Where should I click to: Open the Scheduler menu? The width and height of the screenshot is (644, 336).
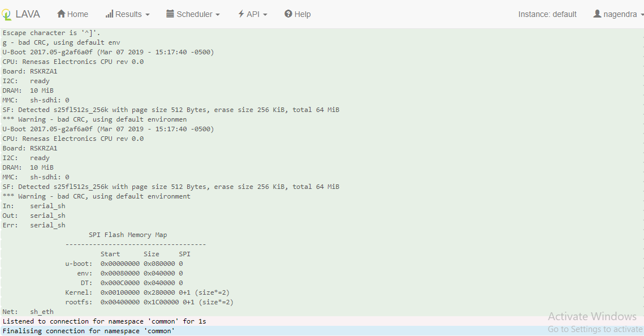[193, 14]
